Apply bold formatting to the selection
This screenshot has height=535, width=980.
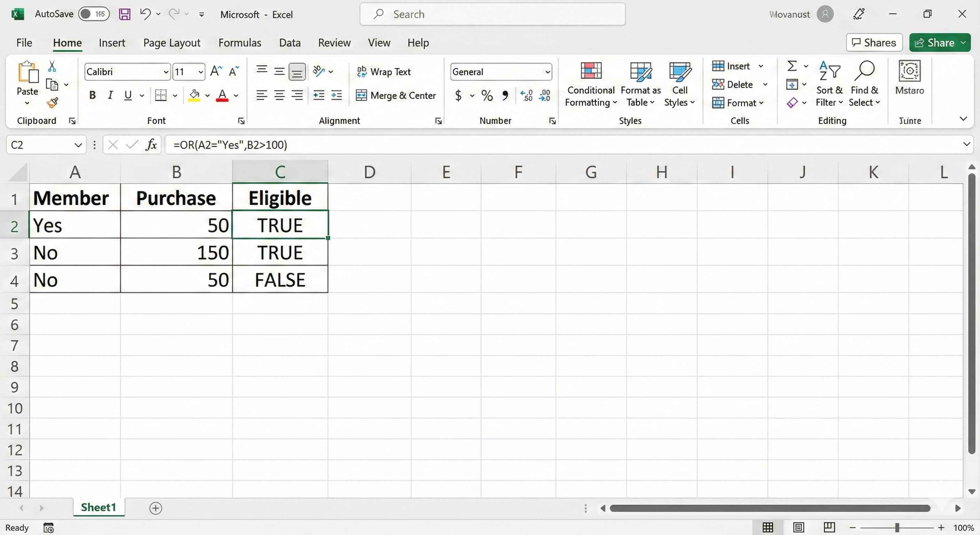coord(93,95)
